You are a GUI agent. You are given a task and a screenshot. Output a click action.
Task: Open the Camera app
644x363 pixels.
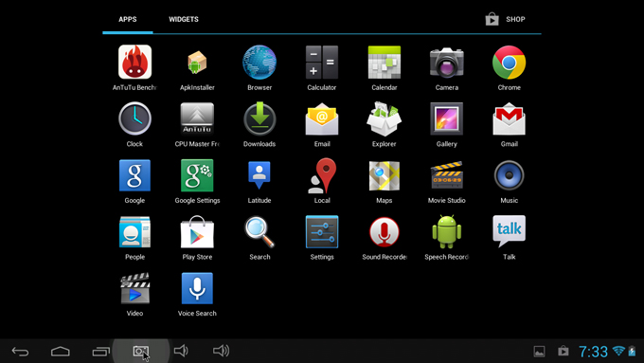(447, 62)
